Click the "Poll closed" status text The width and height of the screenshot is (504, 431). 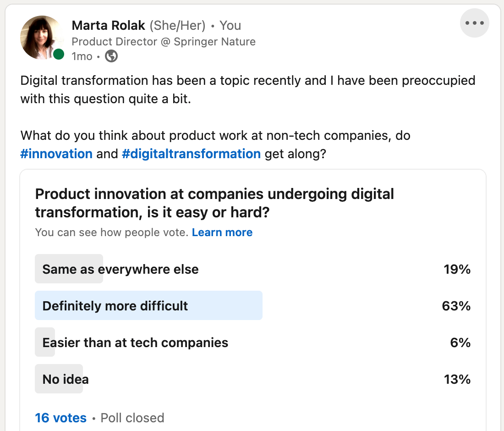click(x=132, y=418)
